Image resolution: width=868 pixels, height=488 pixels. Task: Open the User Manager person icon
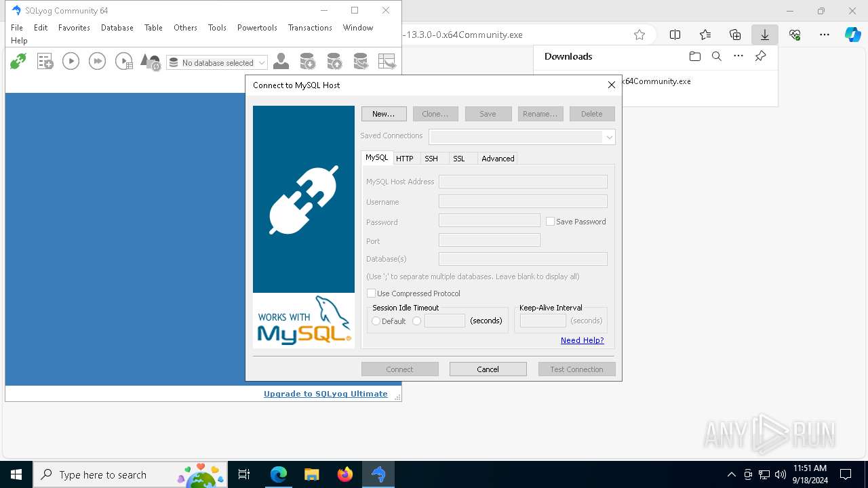pyautogui.click(x=281, y=62)
